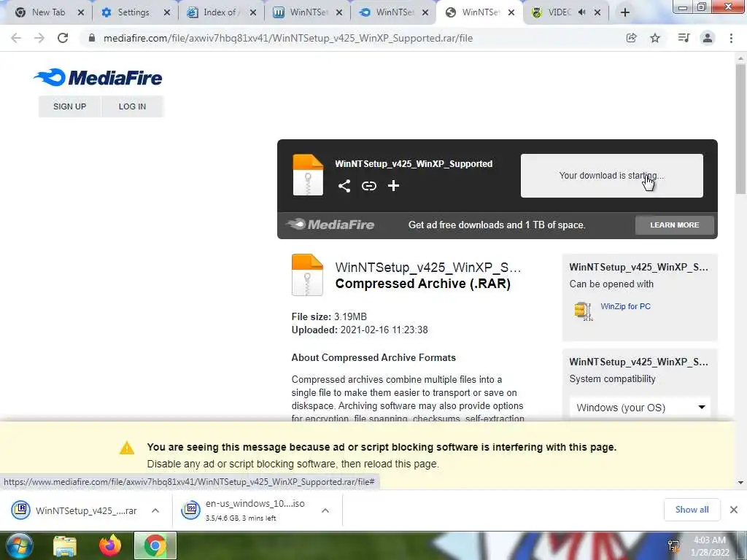747x560 pixels.
Task: Open the WinZip for PC link
Action: point(625,306)
